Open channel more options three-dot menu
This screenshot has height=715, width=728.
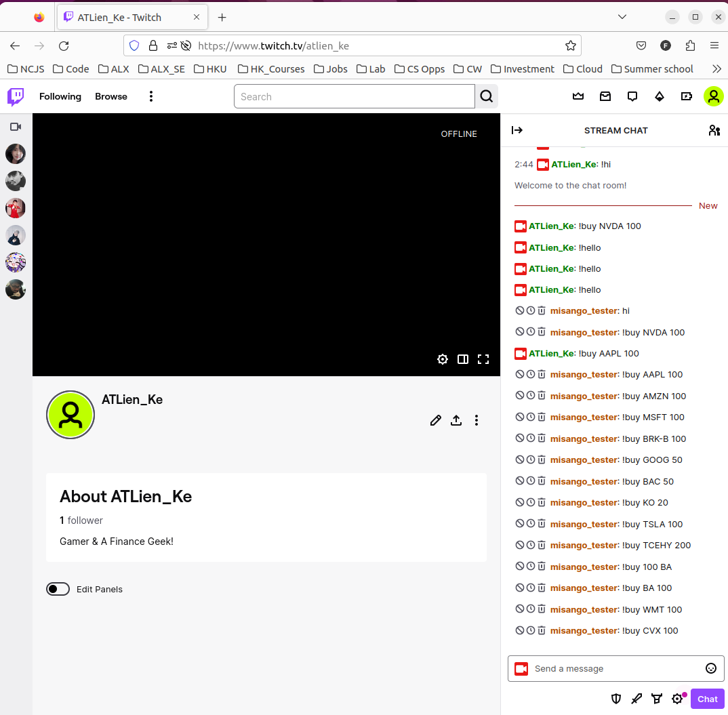click(x=477, y=421)
